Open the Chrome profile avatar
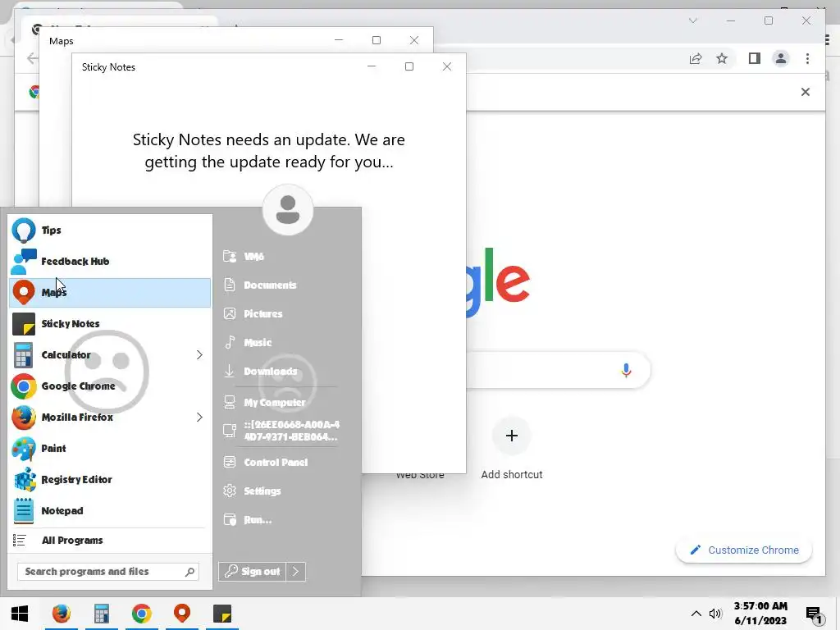This screenshot has height=630, width=840. [781, 58]
